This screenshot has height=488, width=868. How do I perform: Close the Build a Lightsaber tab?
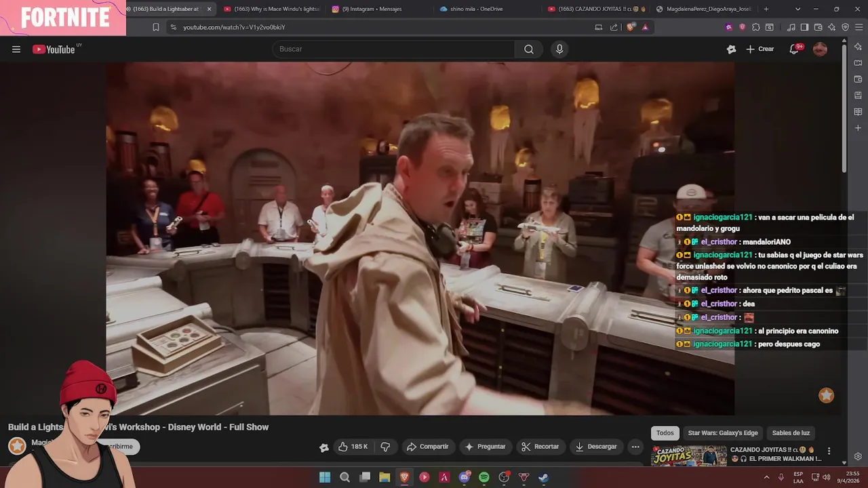(209, 9)
